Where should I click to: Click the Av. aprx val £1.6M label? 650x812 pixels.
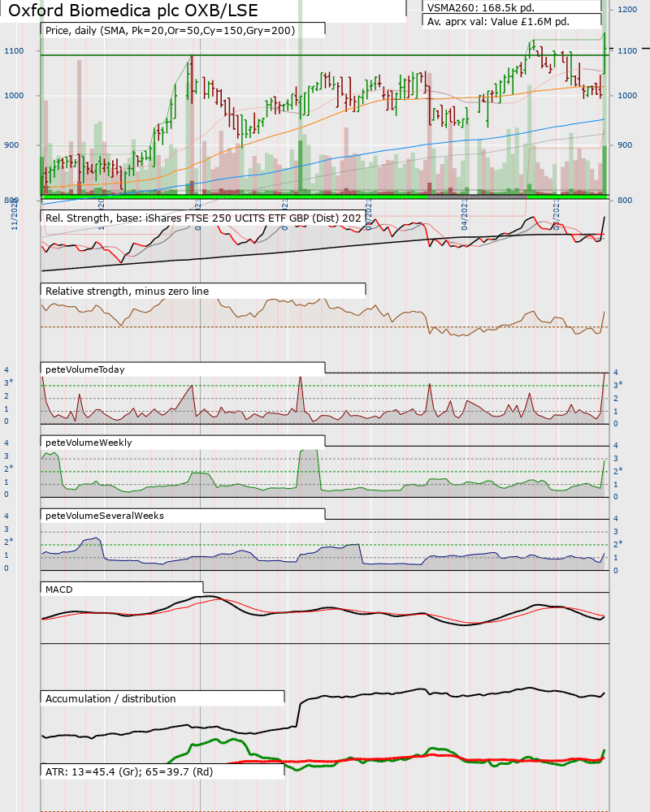[498, 22]
